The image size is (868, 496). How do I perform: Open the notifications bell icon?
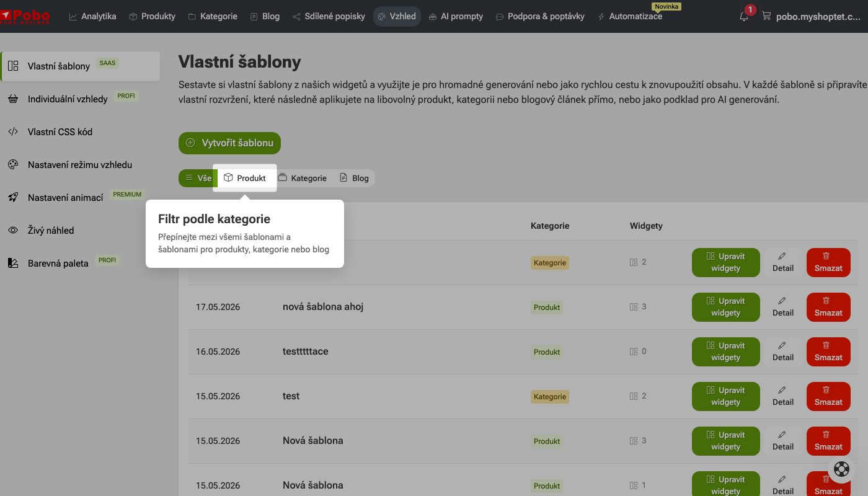[x=744, y=17]
